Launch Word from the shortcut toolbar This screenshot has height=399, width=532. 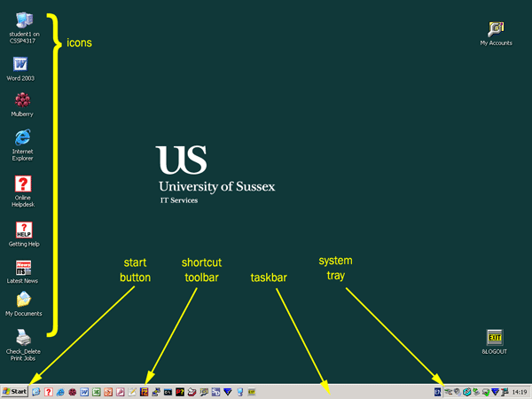click(84, 392)
